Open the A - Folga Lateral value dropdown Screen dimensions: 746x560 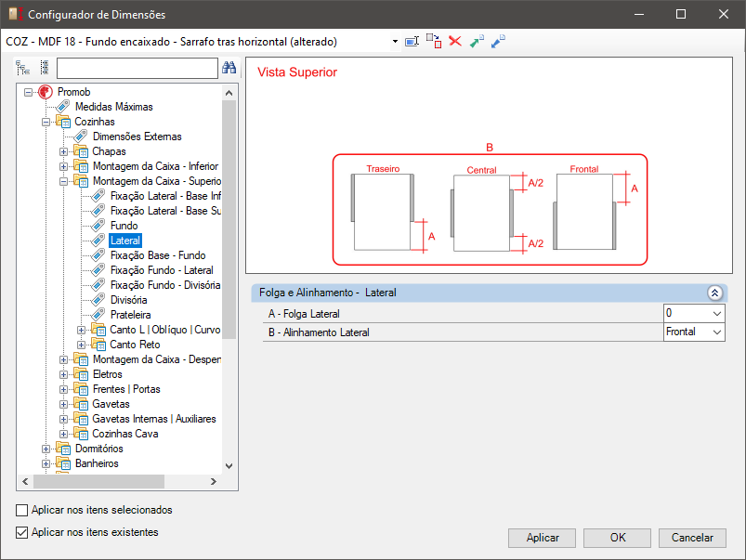click(x=717, y=314)
